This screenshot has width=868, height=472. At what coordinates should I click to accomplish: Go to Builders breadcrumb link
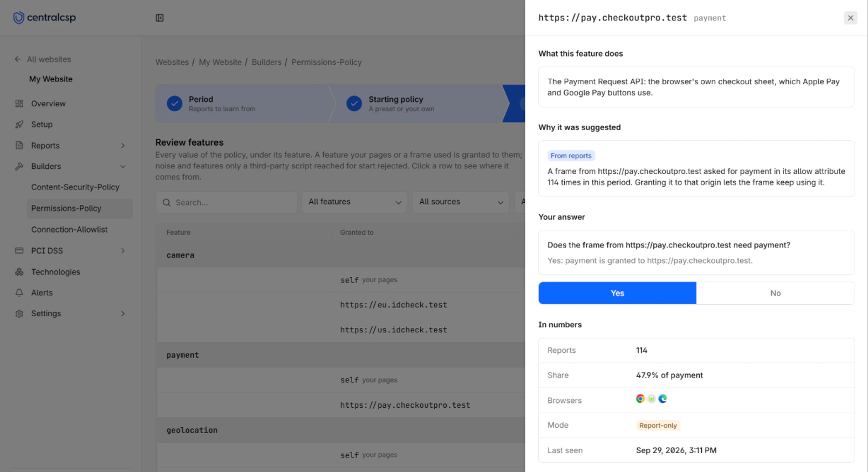click(x=266, y=62)
